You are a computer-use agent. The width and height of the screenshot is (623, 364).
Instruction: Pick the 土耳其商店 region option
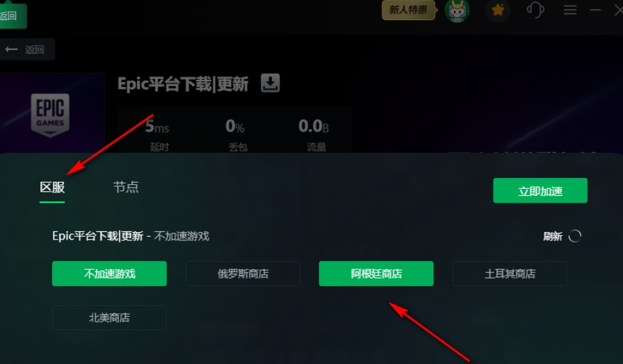click(510, 274)
